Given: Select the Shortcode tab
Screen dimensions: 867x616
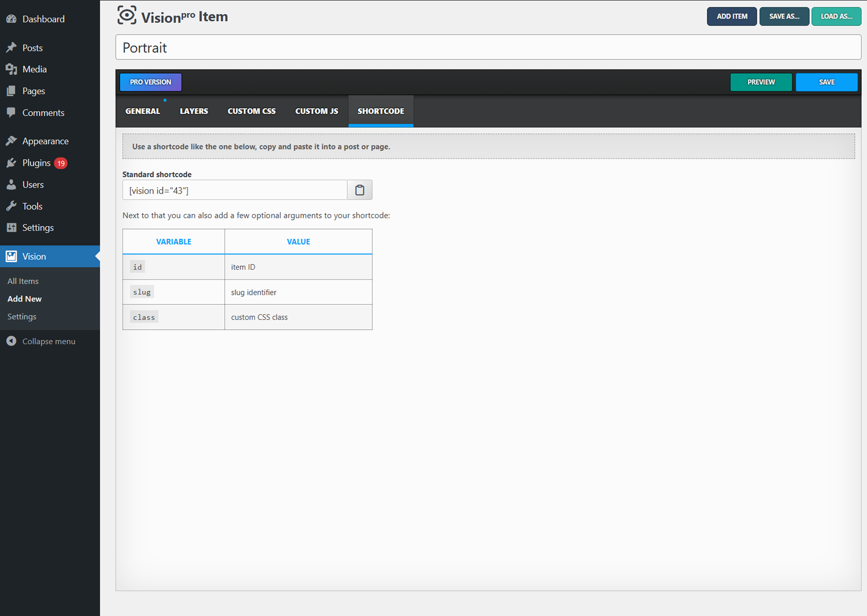Looking at the screenshot, I should pyautogui.click(x=381, y=111).
